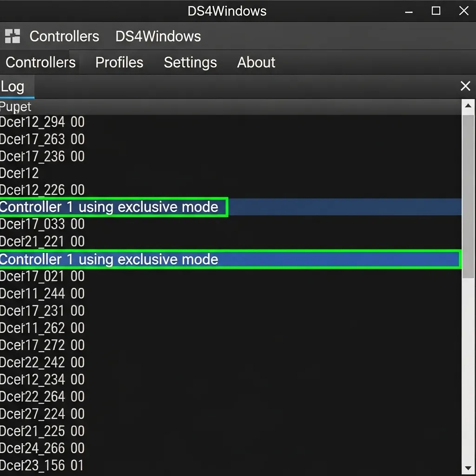The width and height of the screenshot is (476, 476).
Task: Select the 'Pupet' log entry
Action: point(15,106)
